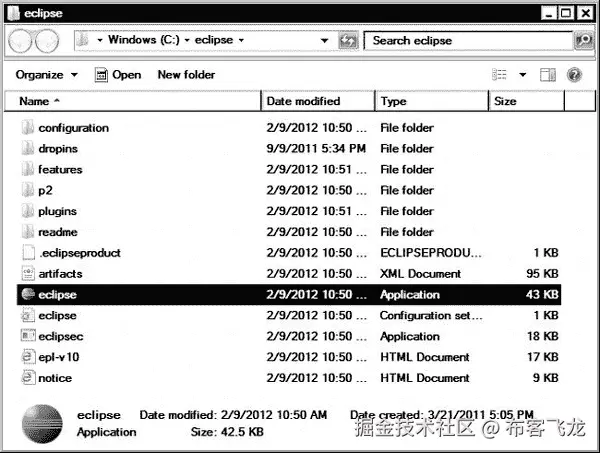Select the notice file name
This screenshot has width=600, height=453.
pyautogui.click(x=55, y=378)
